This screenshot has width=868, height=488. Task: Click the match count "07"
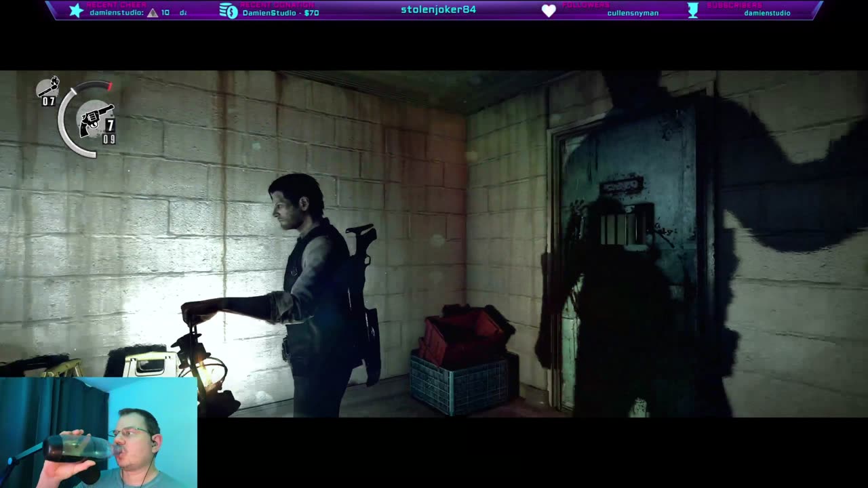pyautogui.click(x=49, y=102)
